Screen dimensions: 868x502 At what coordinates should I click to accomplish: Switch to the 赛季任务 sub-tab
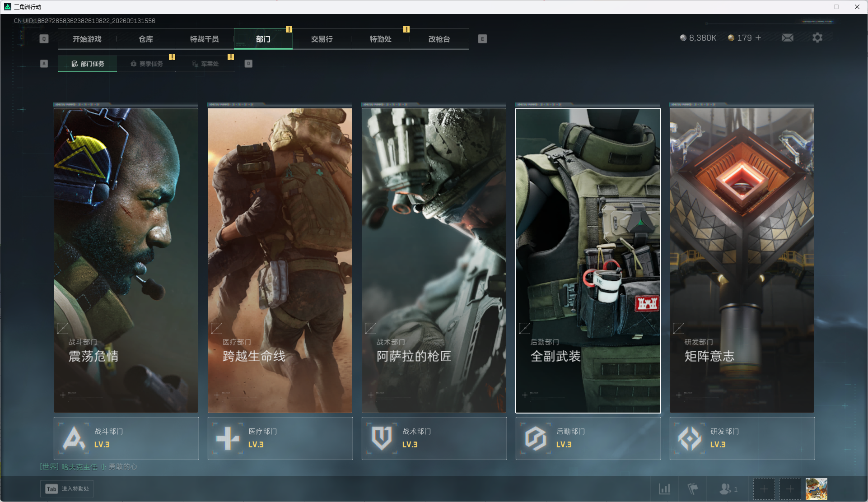[146, 64]
